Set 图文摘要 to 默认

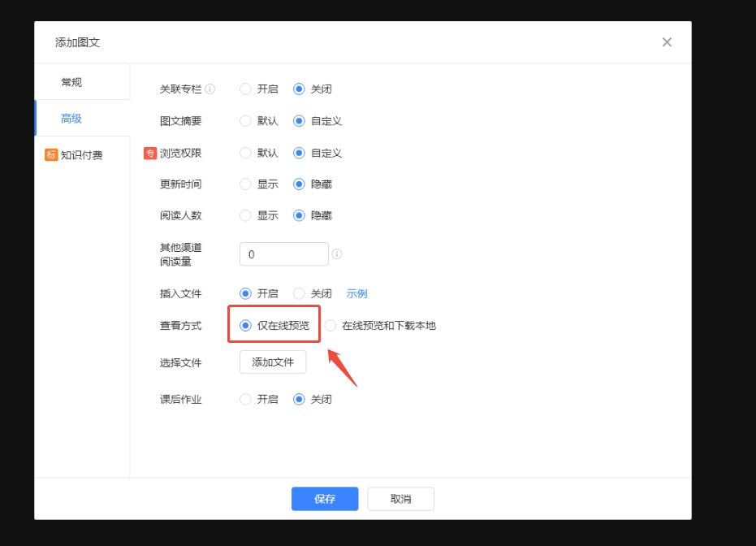pos(246,121)
